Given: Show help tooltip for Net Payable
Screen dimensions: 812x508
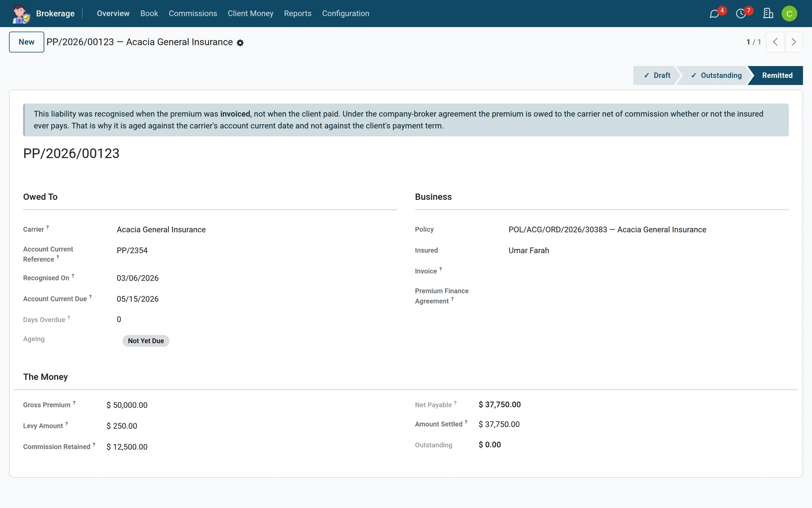Looking at the screenshot, I should (x=455, y=403).
